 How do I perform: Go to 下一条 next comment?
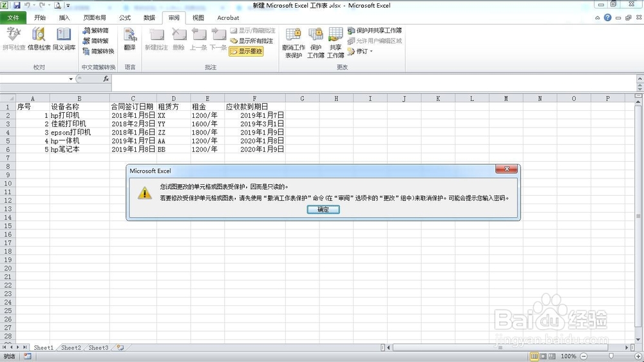pos(218,39)
